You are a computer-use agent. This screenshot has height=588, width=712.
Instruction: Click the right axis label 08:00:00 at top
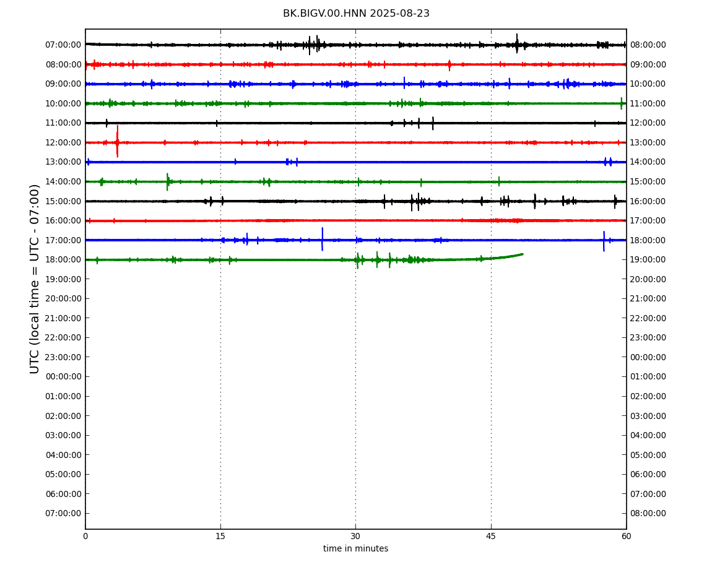[x=648, y=45]
